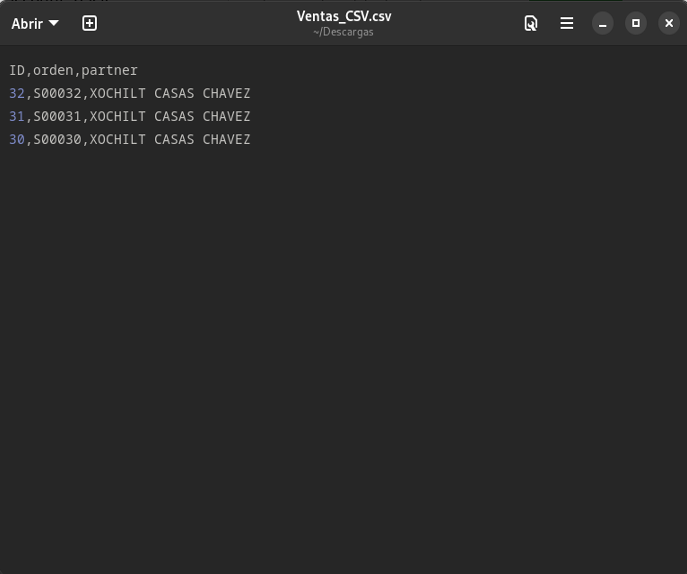687x574 pixels.
Task: Close the Ventas_CSV.csv window
Action: [669, 23]
